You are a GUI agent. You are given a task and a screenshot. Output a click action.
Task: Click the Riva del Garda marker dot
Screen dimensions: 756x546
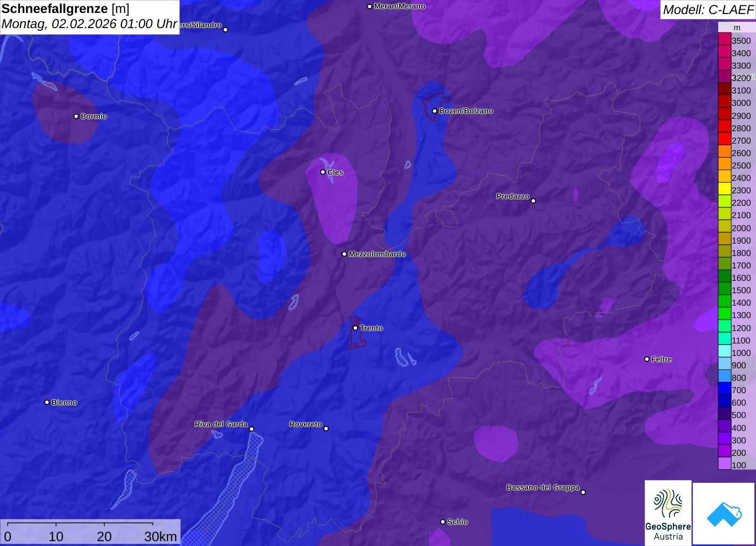[x=252, y=429]
